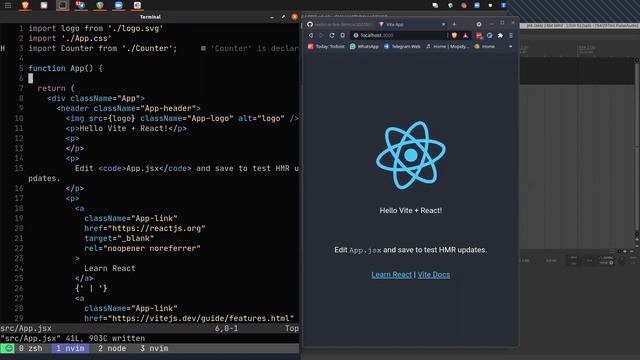
Task: Open the browser main menu
Action: tap(511, 36)
